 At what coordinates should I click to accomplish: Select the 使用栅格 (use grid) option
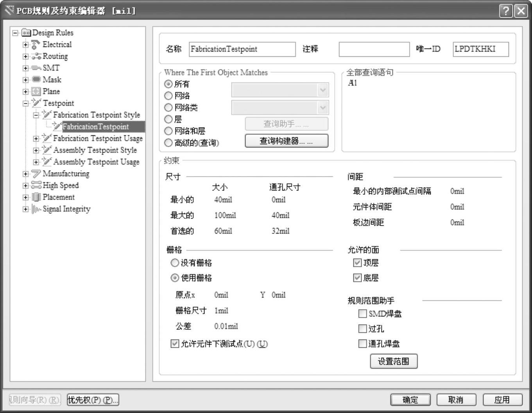tap(175, 278)
